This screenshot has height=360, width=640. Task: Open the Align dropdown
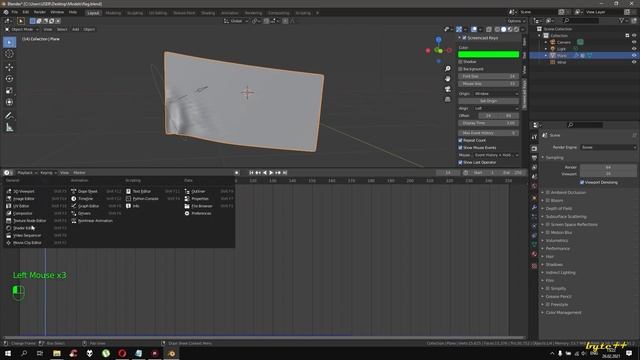tap(496, 109)
